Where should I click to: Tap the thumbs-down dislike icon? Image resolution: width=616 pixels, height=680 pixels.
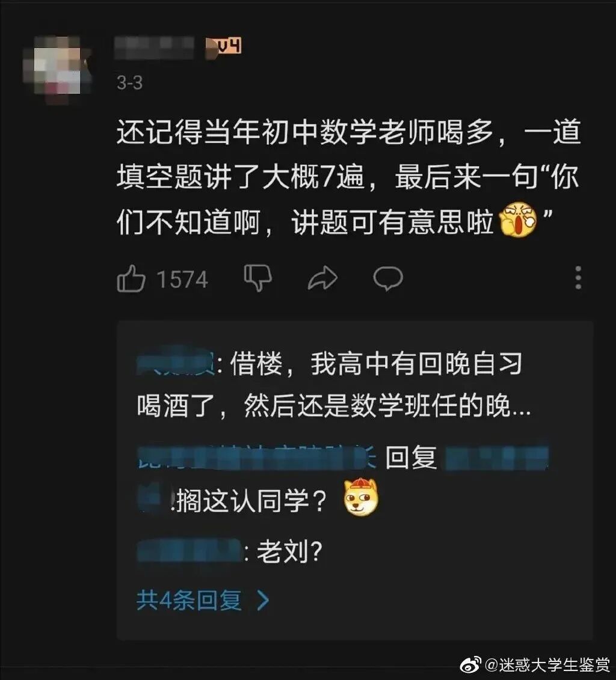pos(257,278)
